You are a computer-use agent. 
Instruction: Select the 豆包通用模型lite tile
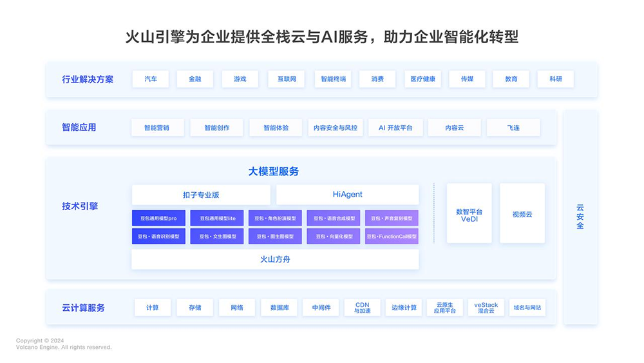pos(217,219)
